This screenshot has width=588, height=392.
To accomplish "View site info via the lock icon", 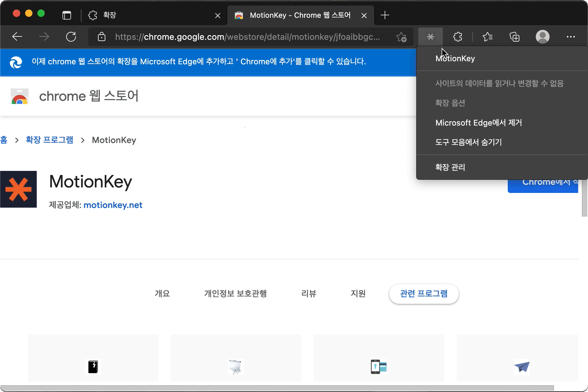I will (x=102, y=37).
